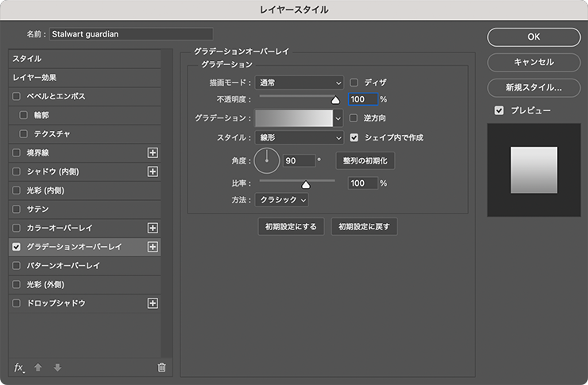Click the move effect down arrow

(56, 368)
